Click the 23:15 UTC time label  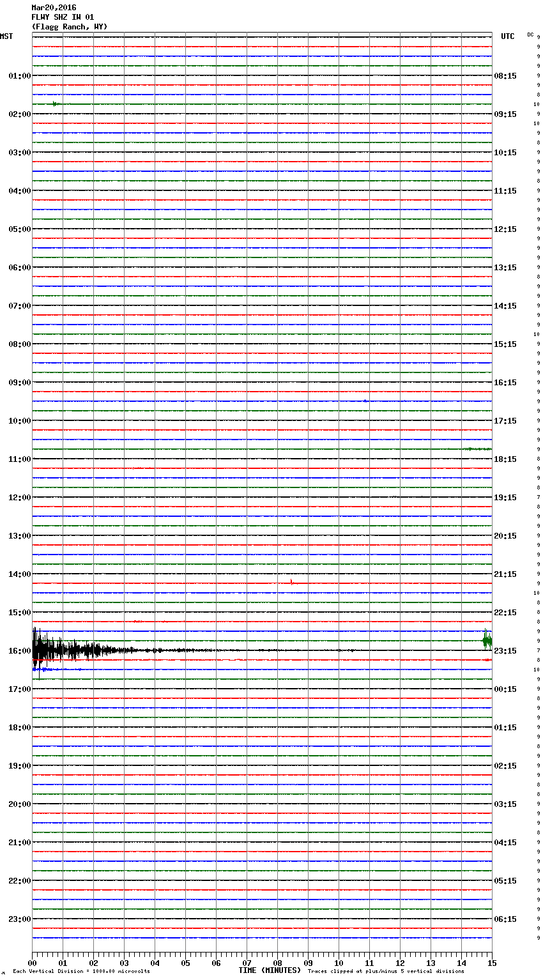[x=505, y=651]
